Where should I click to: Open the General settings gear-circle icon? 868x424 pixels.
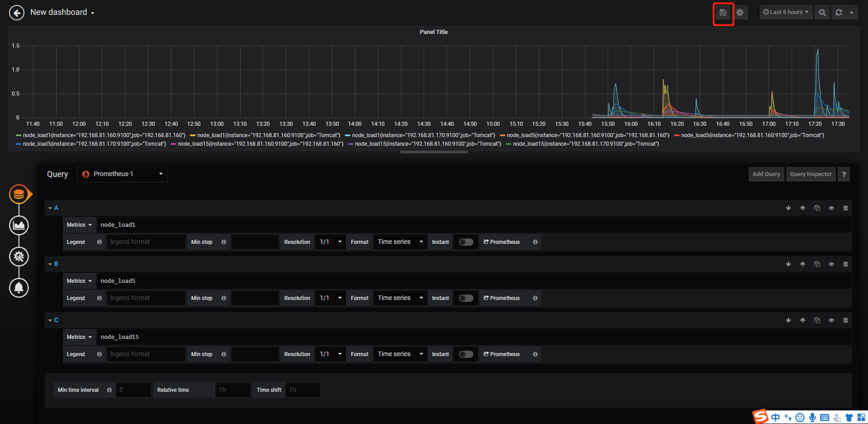pos(19,257)
